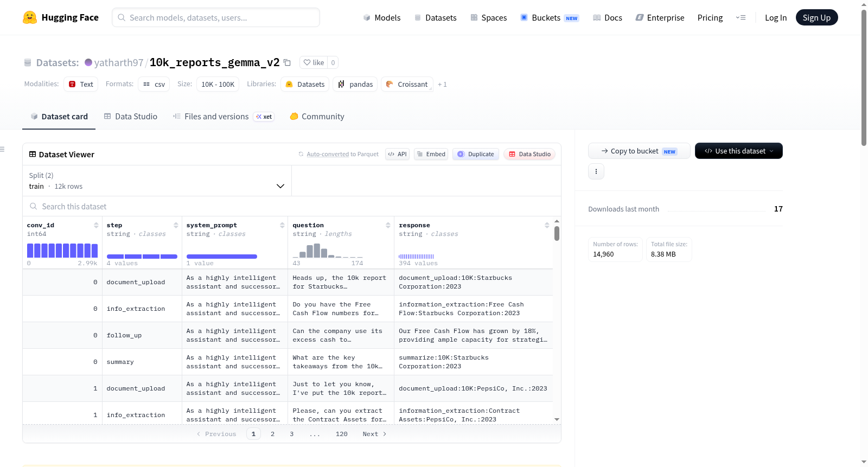The height and width of the screenshot is (467, 868).
Task: Select the Text modality tag
Action: pyautogui.click(x=81, y=84)
